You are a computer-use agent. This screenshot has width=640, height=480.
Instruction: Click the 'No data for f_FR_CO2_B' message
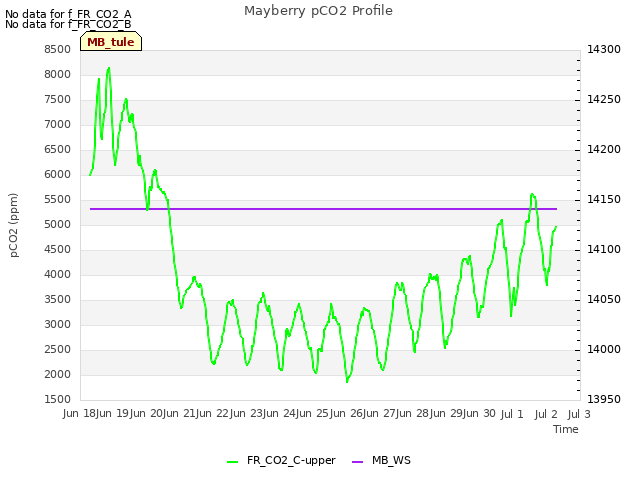(68, 24)
